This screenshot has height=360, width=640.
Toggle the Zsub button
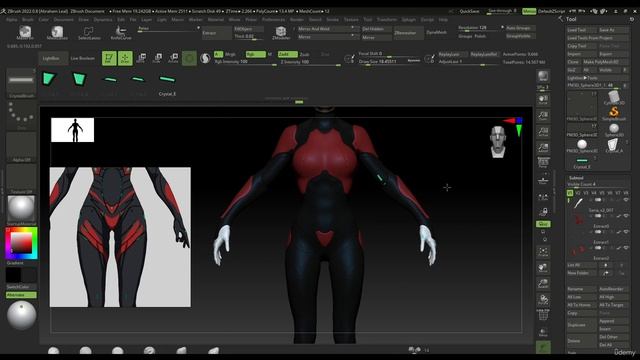(x=304, y=54)
